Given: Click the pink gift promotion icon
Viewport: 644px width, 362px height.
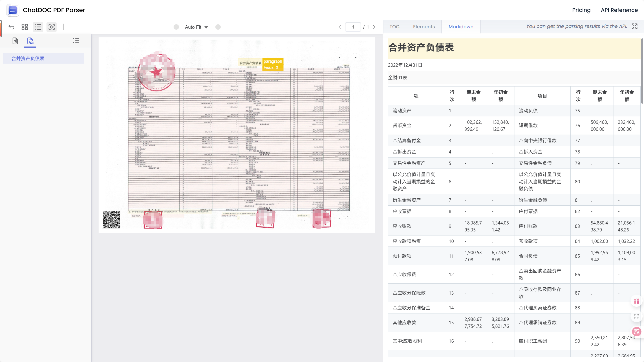Looking at the screenshot, I should 636,301.
